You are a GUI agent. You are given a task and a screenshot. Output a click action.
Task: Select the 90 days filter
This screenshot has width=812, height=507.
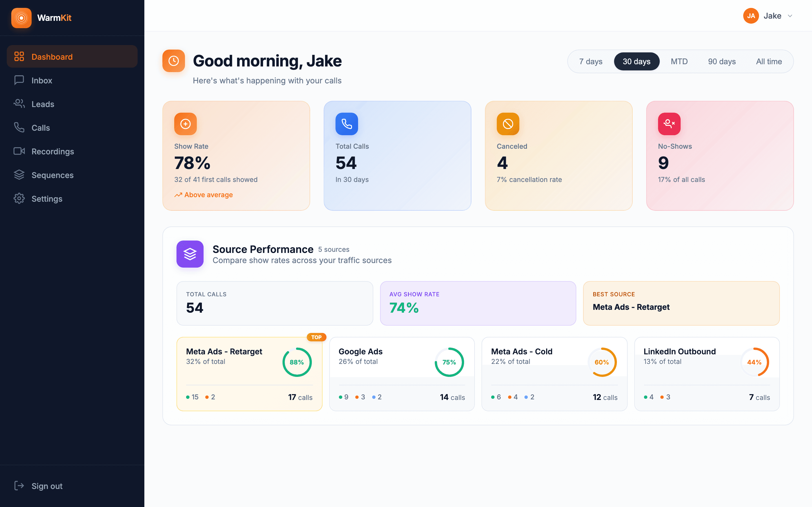[x=722, y=61]
